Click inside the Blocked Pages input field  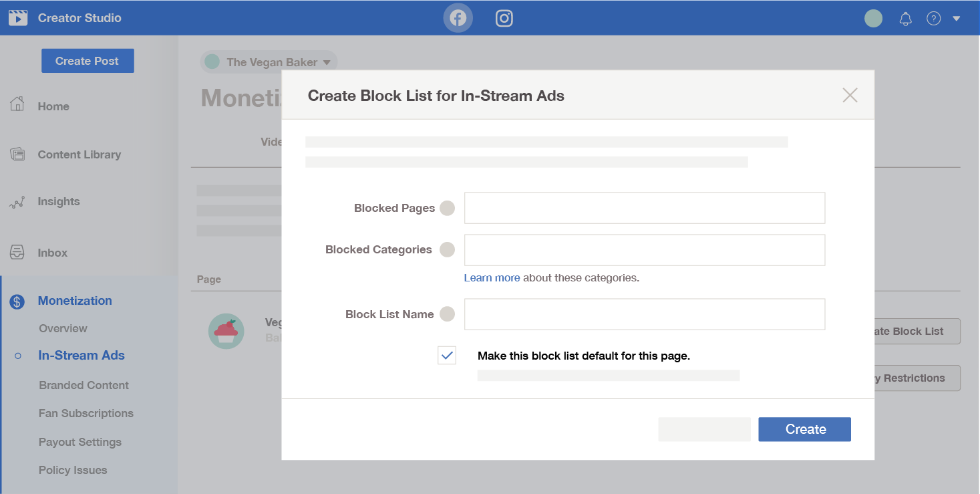click(644, 208)
